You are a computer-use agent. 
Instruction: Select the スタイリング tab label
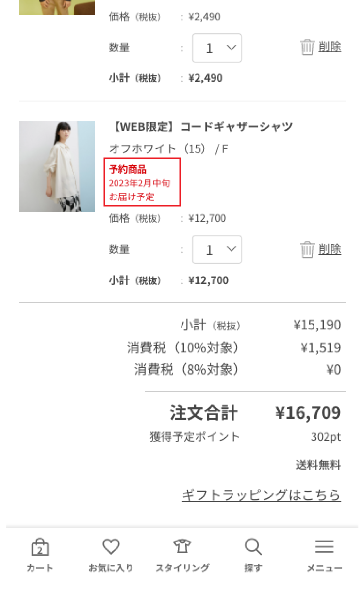coord(182,568)
